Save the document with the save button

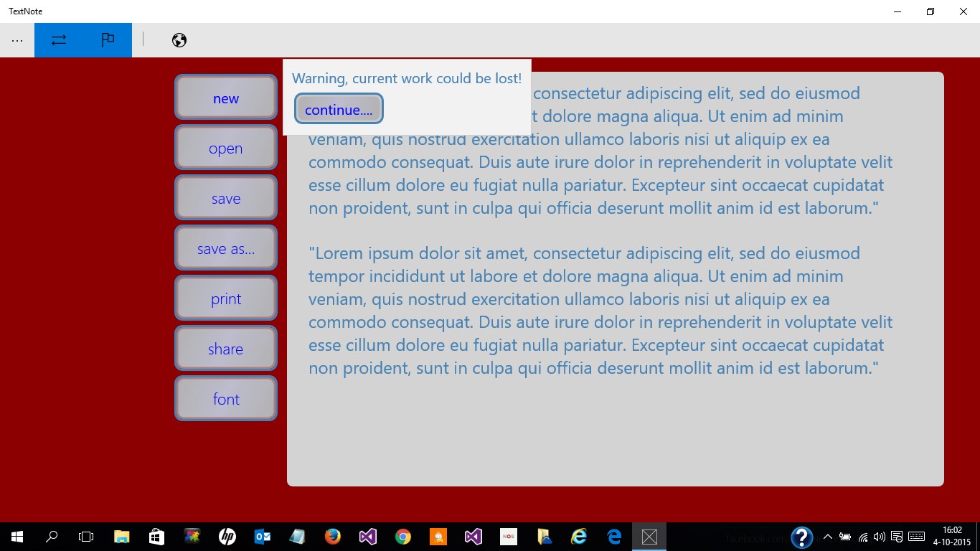225,198
